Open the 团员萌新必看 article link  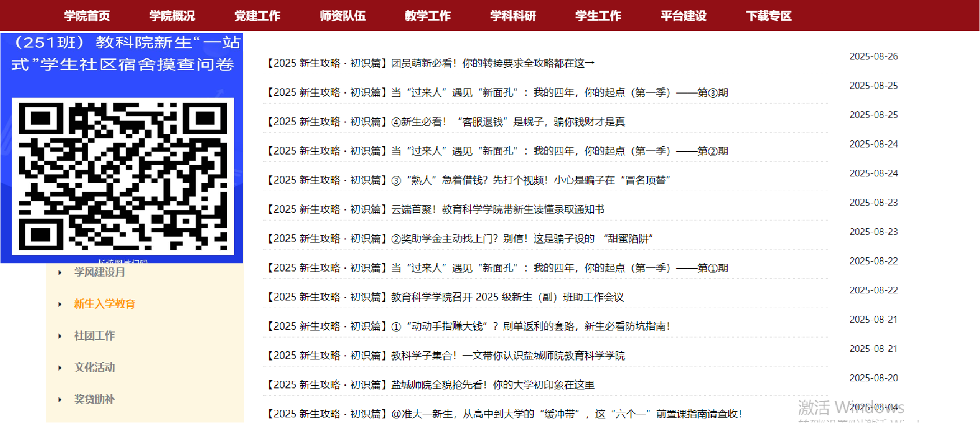(x=431, y=63)
